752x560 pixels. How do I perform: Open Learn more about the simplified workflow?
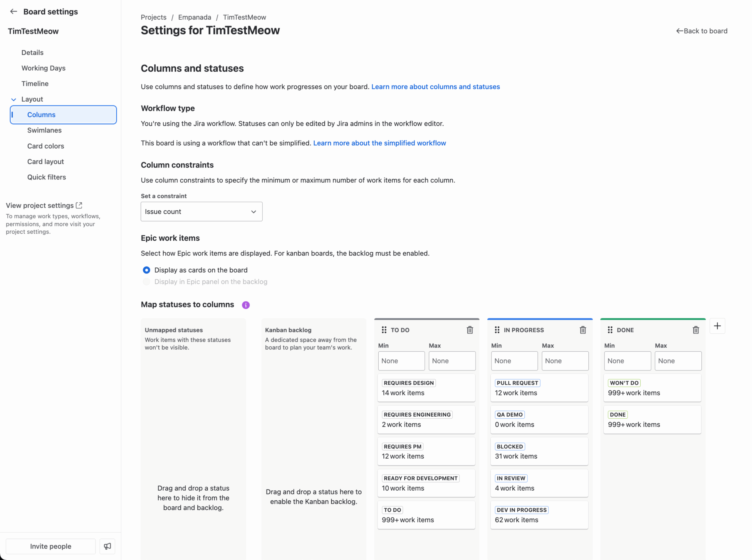point(380,143)
